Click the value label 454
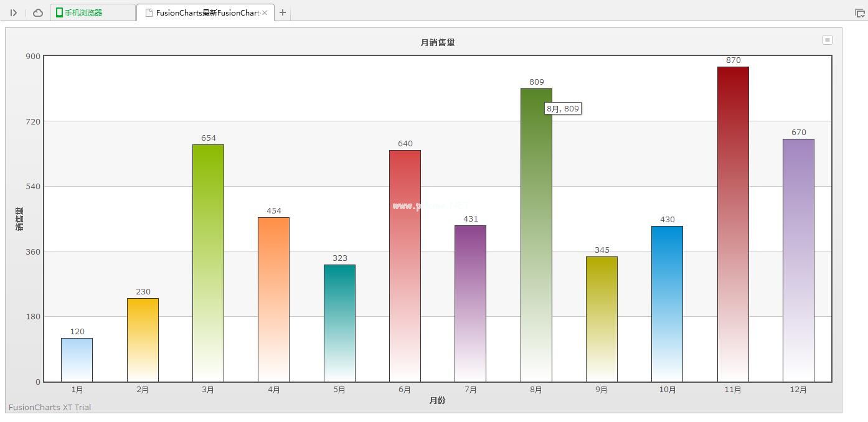The width and height of the screenshot is (868, 422). [x=274, y=211]
